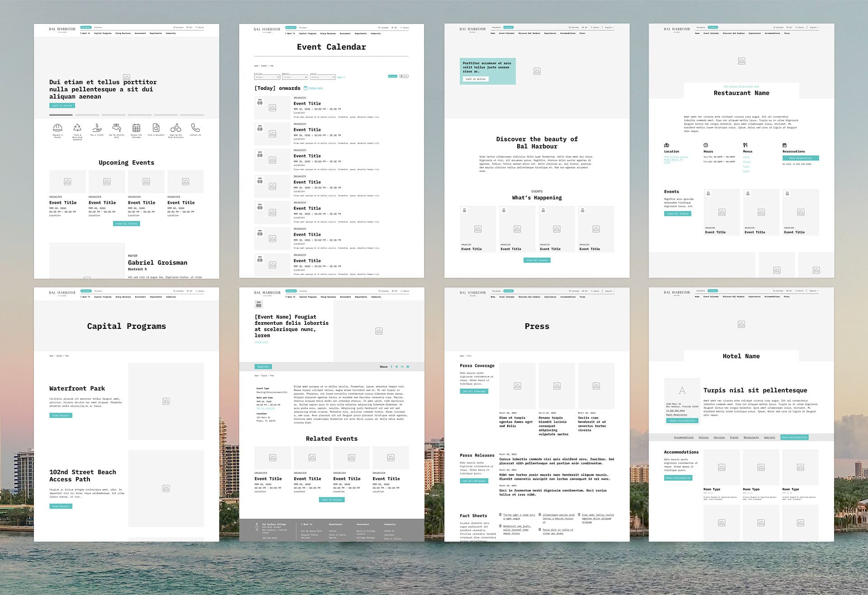Select Accommodations tab in Hotel page subnav
The width and height of the screenshot is (868, 595).
pos(684,437)
